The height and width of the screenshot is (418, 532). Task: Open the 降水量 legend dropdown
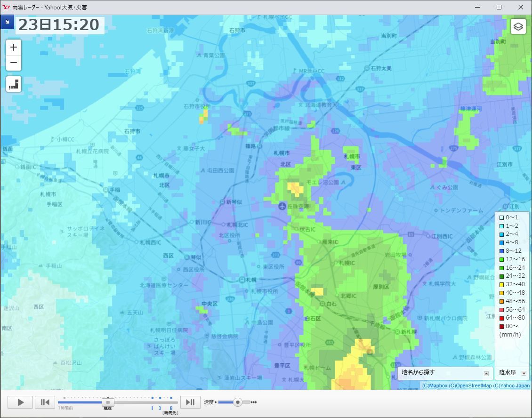[x=512, y=373]
